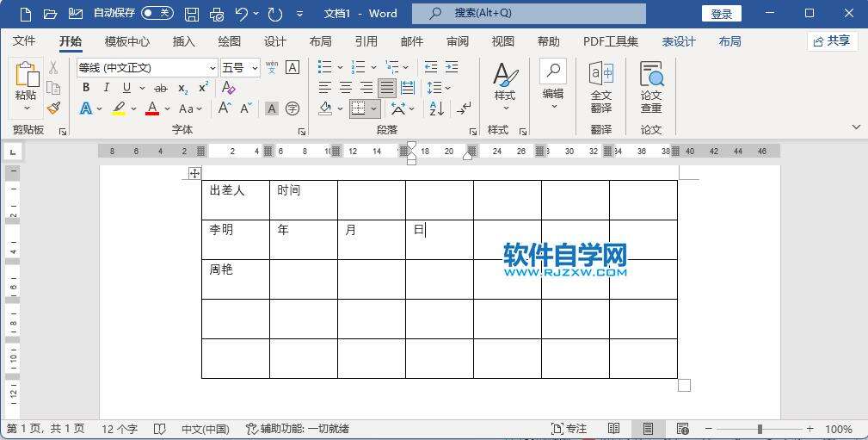
Task: Click the Superscript x² icon
Action: (x=204, y=88)
